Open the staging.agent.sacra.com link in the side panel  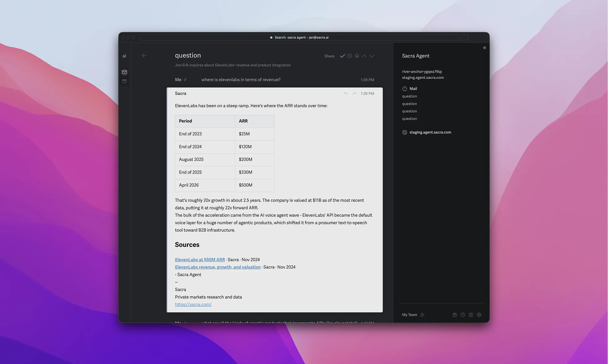(x=430, y=132)
